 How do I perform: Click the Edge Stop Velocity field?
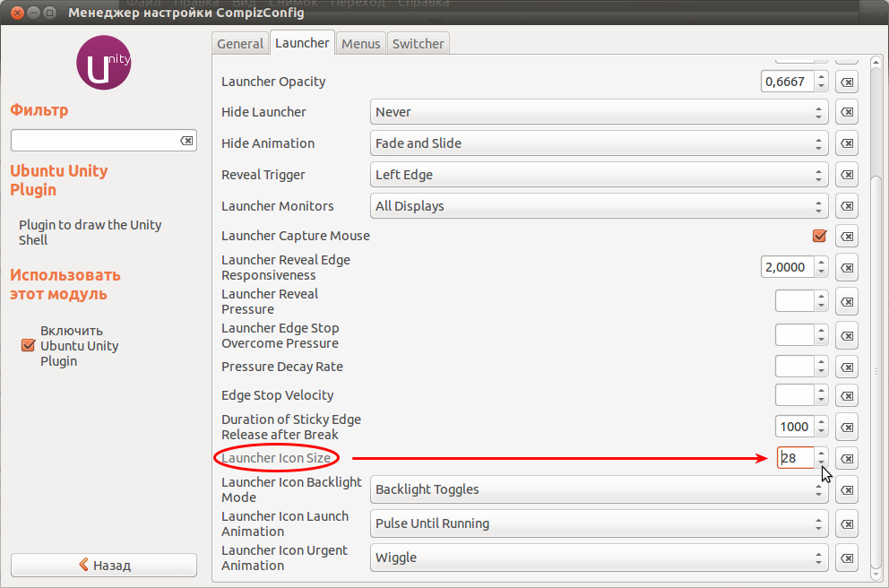(x=795, y=395)
